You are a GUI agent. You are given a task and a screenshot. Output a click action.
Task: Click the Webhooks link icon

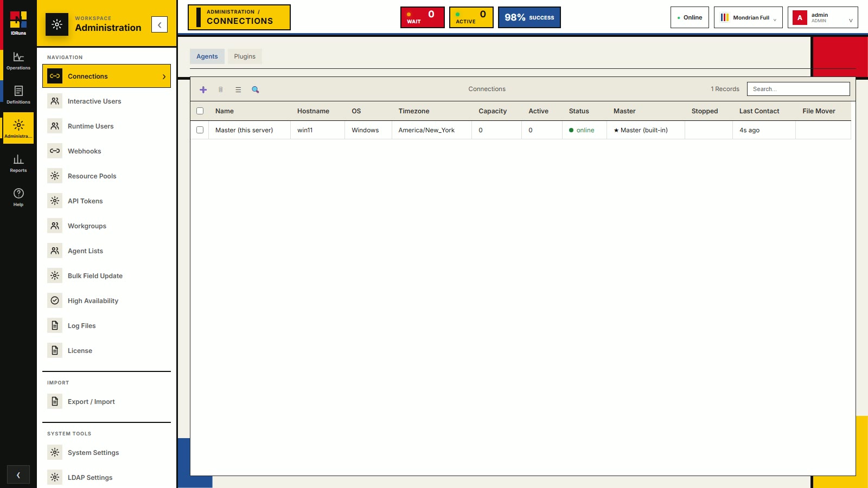pos(55,151)
